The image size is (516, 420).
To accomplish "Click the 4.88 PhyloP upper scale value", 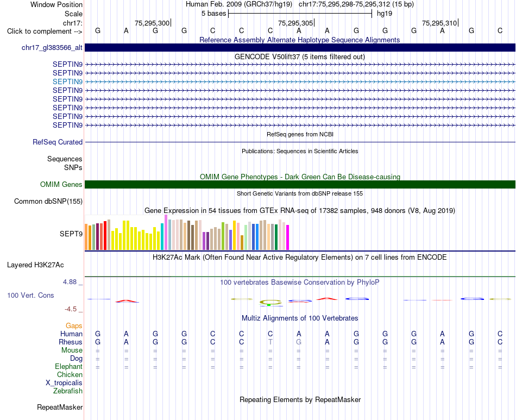I will [70, 282].
